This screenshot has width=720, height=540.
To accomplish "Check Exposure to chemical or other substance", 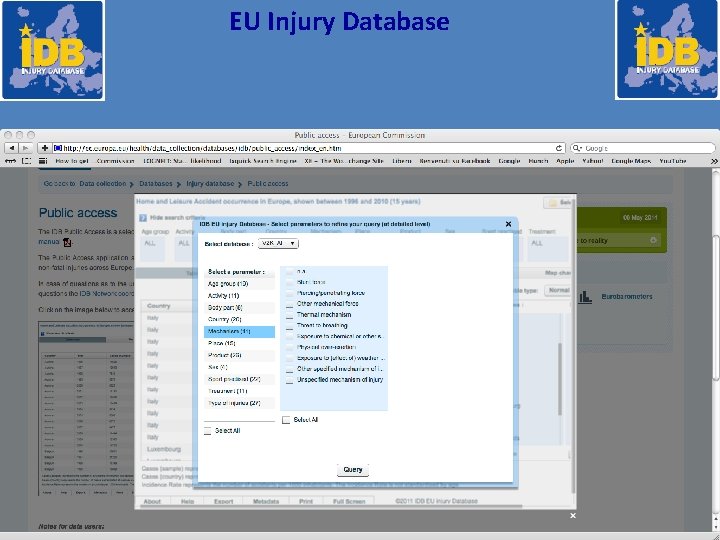I will click(289, 337).
